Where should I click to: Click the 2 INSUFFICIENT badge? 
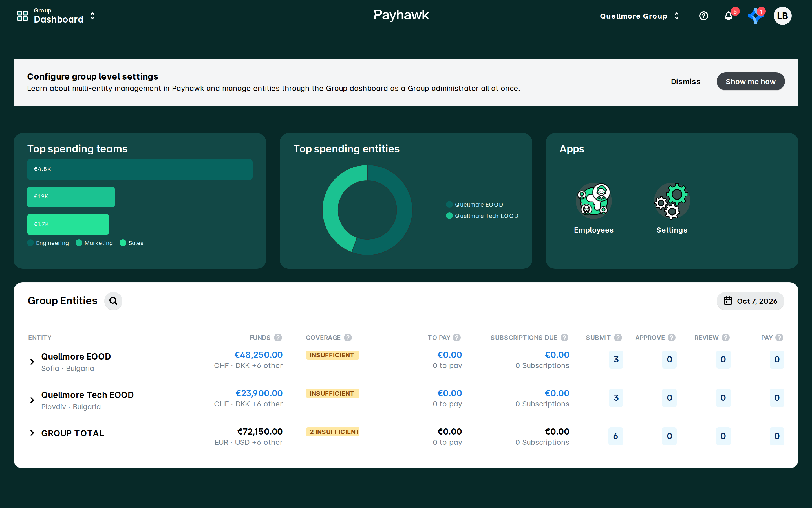click(332, 432)
